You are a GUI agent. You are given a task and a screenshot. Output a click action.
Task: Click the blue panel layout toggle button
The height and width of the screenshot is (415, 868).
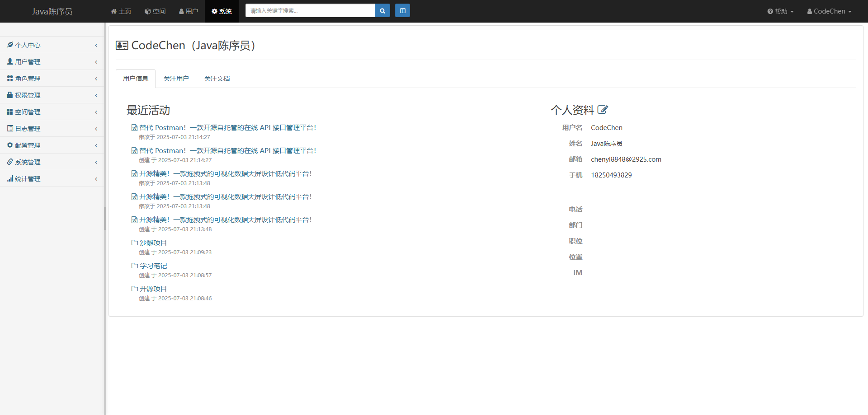coord(402,11)
